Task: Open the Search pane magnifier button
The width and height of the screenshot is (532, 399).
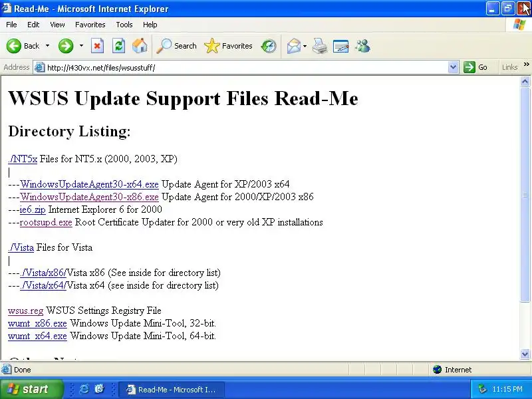Action: [176, 46]
